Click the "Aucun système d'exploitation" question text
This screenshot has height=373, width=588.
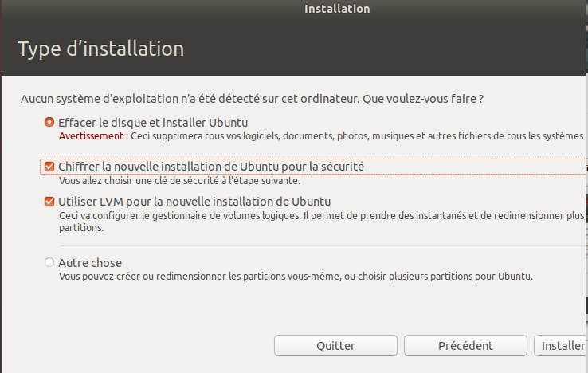coord(253,100)
